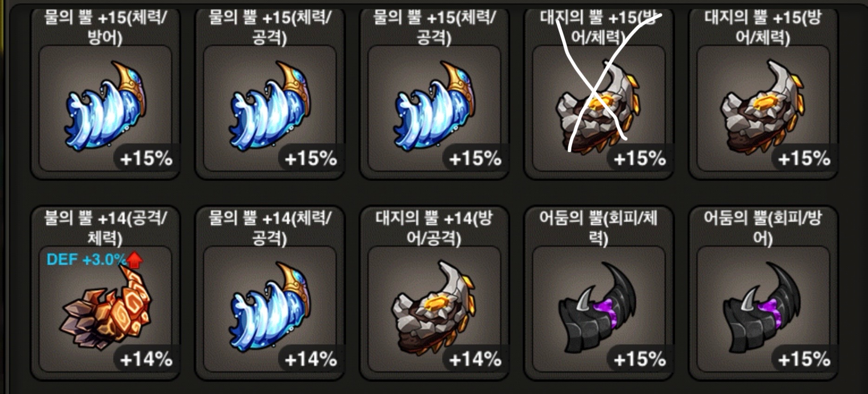
Task: Tap the crossed-out 대지의 뿔 +15 rock horn icon
Action: coord(598,106)
